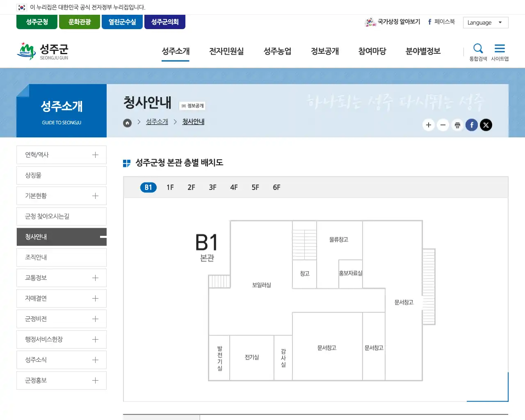Click the 홍보자료실 room label

pyautogui.click(x=351, y=273)
